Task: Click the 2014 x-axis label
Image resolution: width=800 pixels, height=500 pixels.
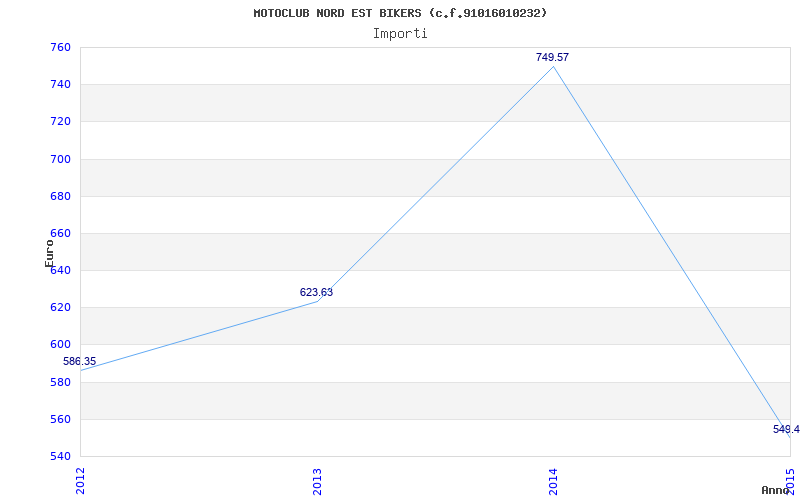Action: point(554,480)
